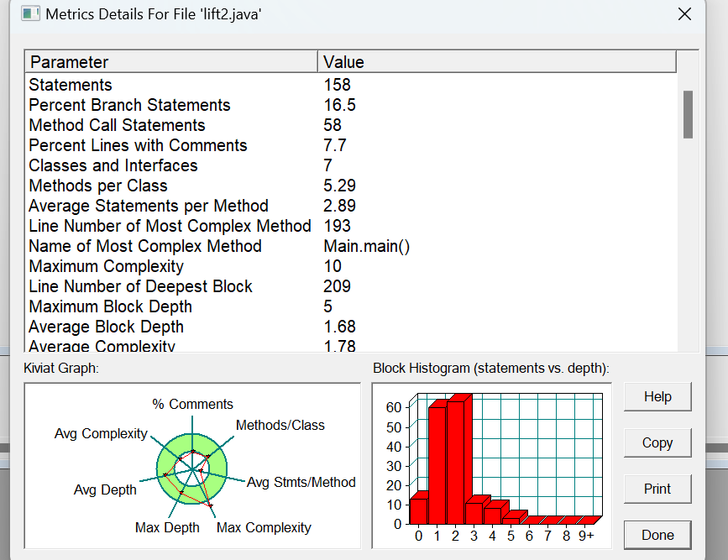Select the Maximum Complexity row

click(351, 266)
